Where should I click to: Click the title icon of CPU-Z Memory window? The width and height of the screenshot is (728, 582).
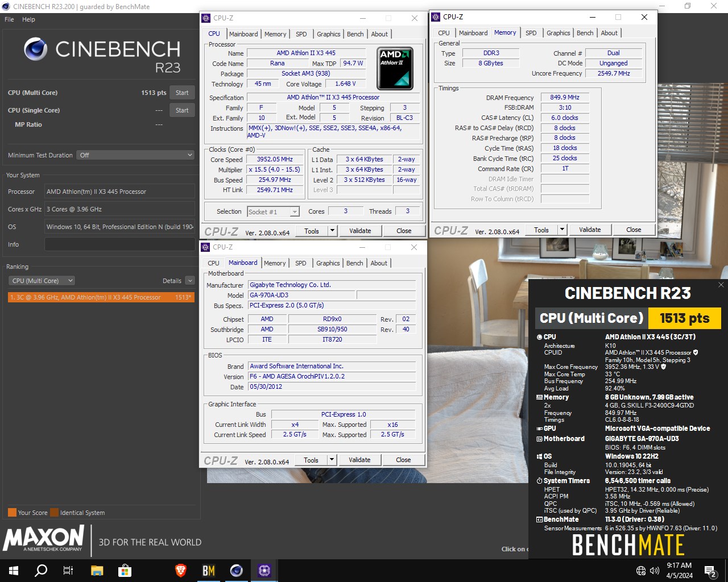[436, 17]
